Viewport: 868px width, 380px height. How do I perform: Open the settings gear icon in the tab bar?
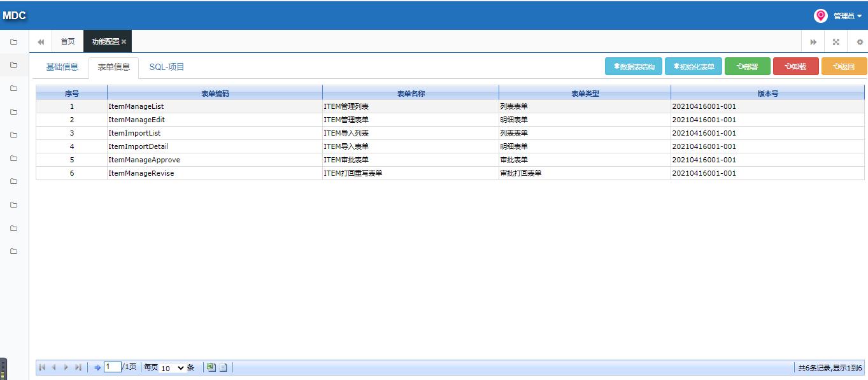[860, 42]
